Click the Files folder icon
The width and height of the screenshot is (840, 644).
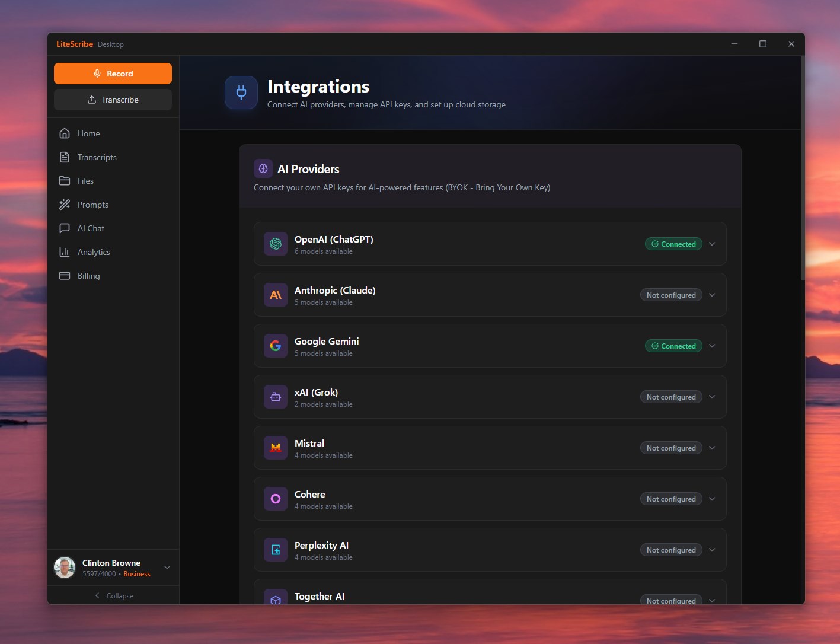65,181
